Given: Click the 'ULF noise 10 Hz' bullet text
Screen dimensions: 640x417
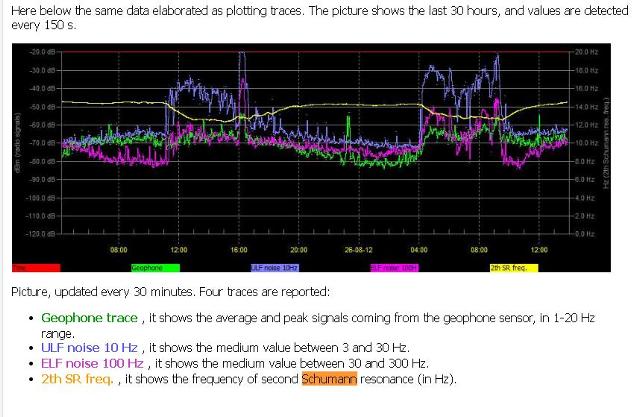Looking at the screenshot, I should [89, 348].
